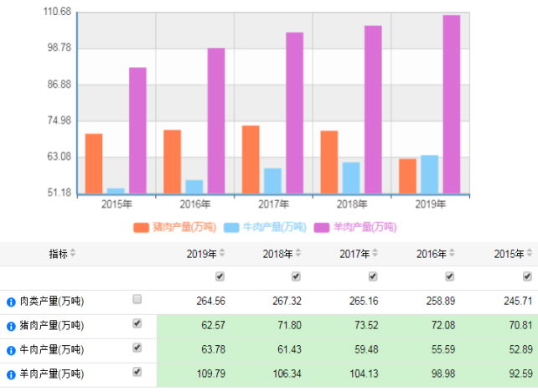The height and width of the screenshot is (392, 538).
Task: Enable the 肉类产量(万吨) row checkbox
Action: pyautogui.click(x=137, y=299)
